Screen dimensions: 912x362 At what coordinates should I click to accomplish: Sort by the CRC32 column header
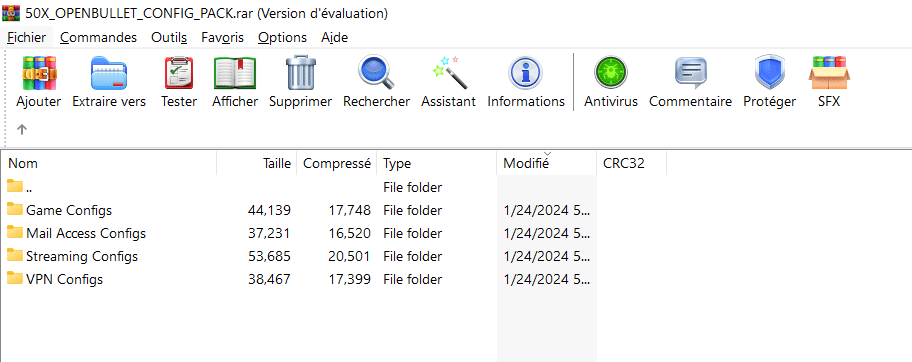point(632,164)
